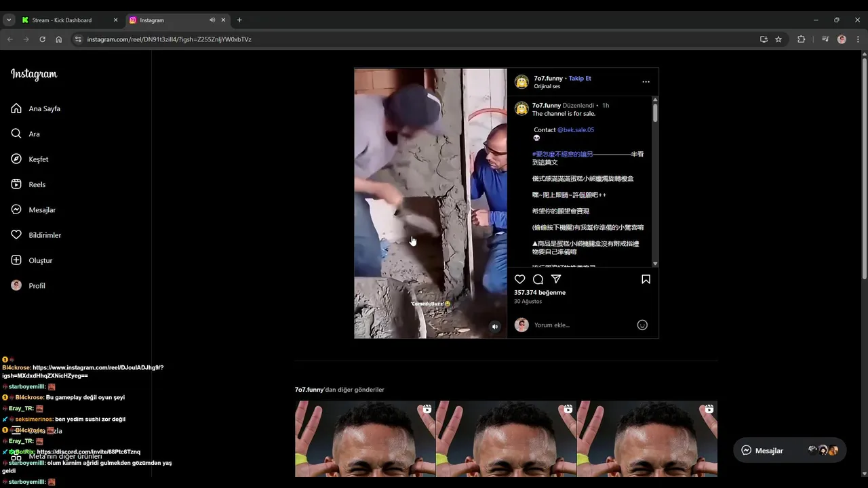Open the Discord invite link in chat
This screenshot has height=488, width=868.
point(89,452)
